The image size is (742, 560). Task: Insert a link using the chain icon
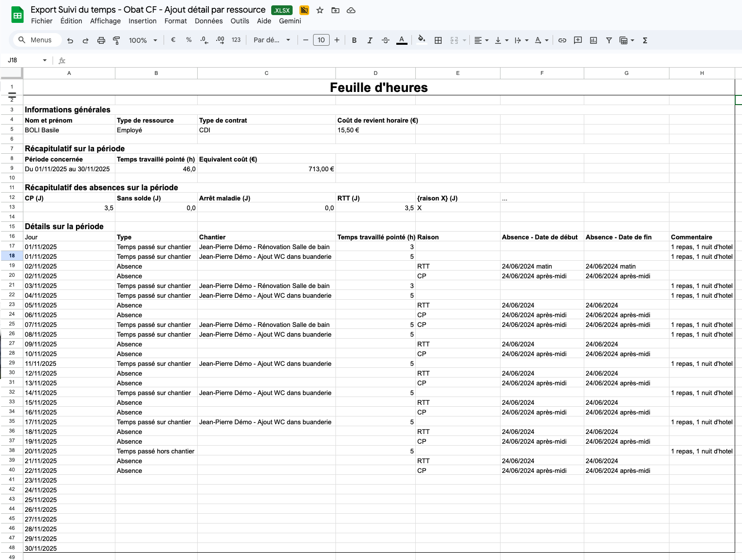click(x=562, y=40)
